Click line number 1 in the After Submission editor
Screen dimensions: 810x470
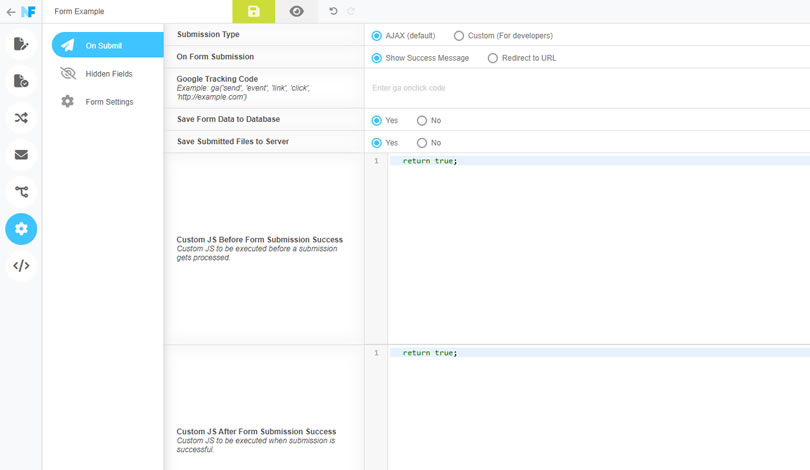[376, 353]
